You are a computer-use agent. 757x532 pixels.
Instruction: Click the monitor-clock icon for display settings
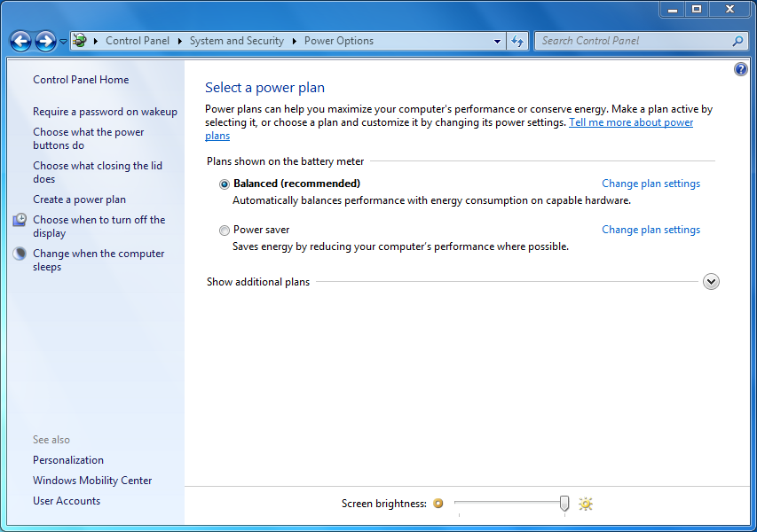click(x=20, y=220)
